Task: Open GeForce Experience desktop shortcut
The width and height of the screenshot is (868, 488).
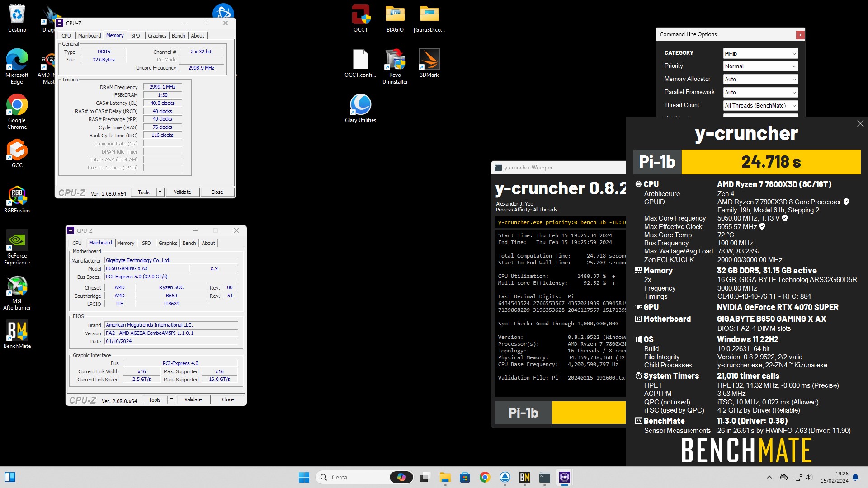Action: pyautogui.click(x=17, y=247)
